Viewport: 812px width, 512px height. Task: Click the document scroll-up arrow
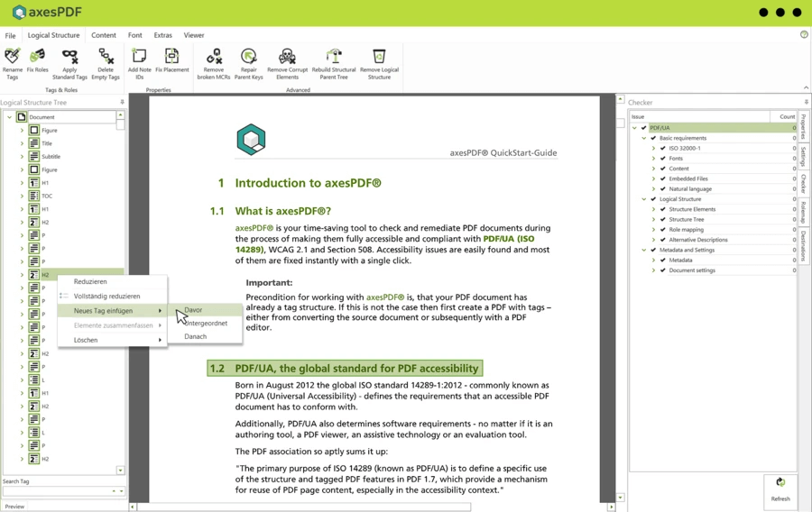[x=620, y=98]
